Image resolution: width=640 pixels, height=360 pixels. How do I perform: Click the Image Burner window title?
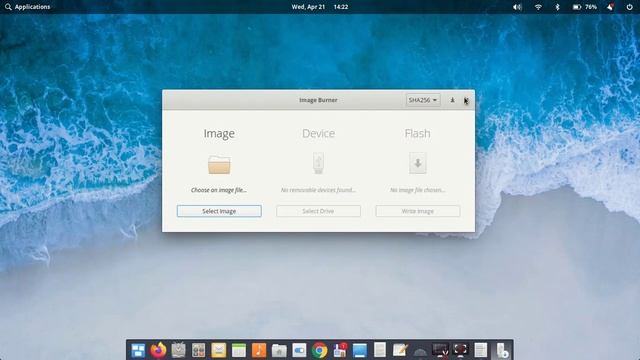click(x=318, y=100)
